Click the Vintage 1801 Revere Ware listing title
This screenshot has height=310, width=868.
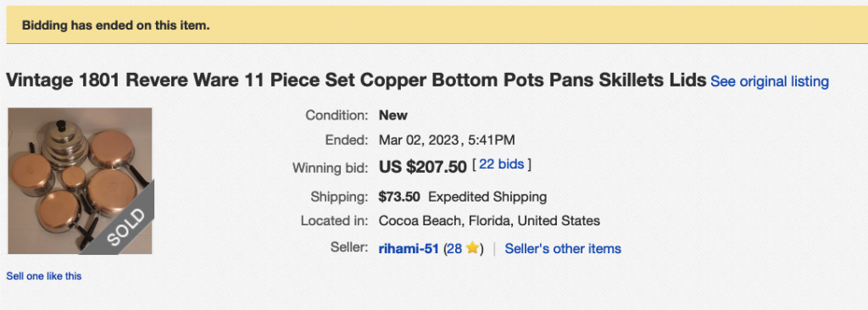tap(356, 80)
